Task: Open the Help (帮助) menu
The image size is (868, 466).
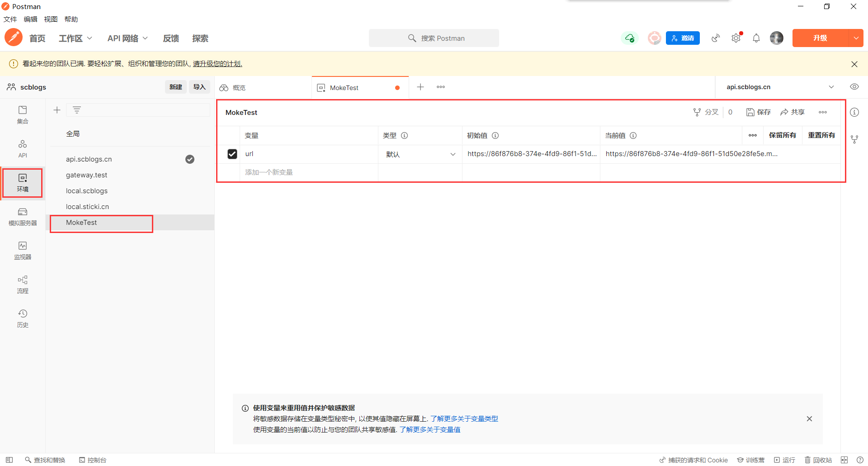Action: [71, 19]
